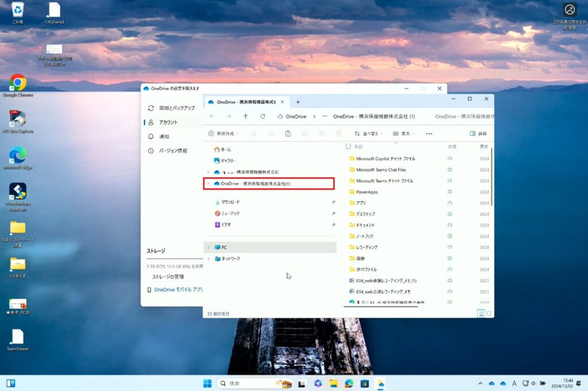This screenshot has width=588, height=391.
Task: Open the Recycle Bin desktop icon
Action: click(x=18, y=13)
